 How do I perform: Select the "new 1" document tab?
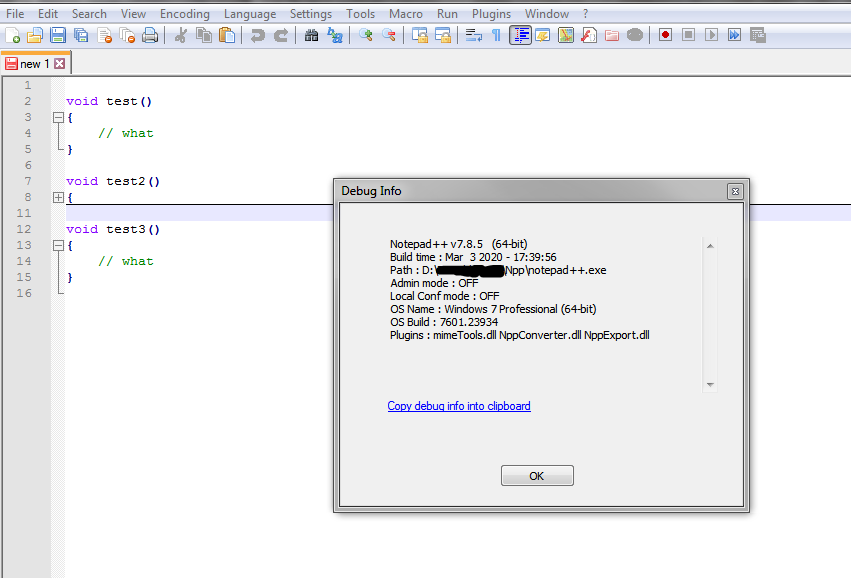pyautogui.click(x=35, y=64)
